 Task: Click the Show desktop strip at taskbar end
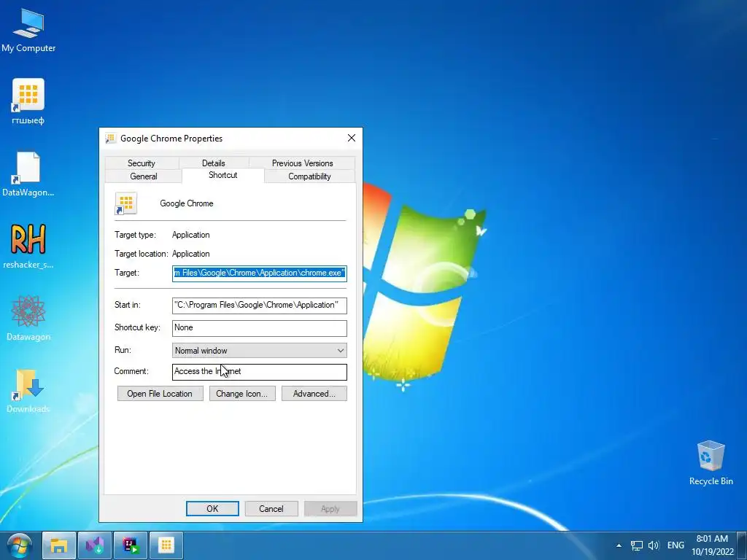pos(742,545)
